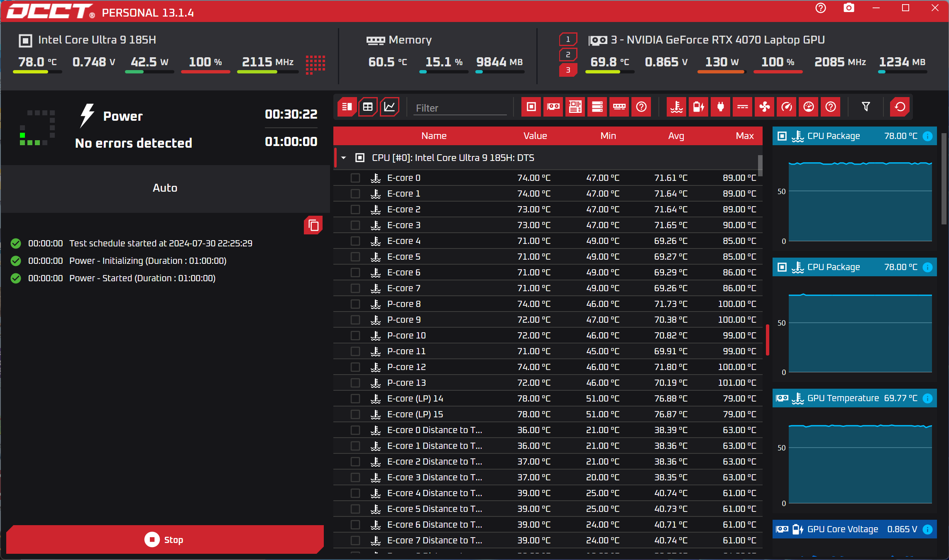This screenshot has height=560, width=949.
Task: Toggle usage load sensors filter
Action: tap(808, 107)
